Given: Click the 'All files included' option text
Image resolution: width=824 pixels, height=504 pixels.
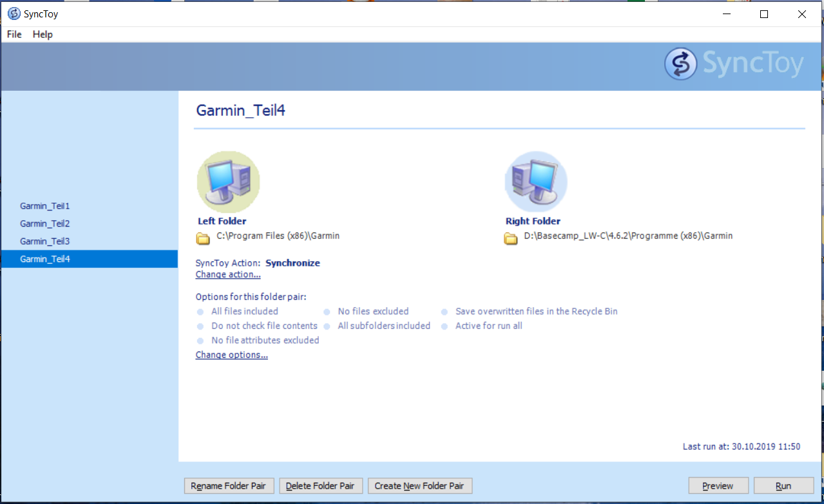Looking at the screenshot, I should 245,311.
